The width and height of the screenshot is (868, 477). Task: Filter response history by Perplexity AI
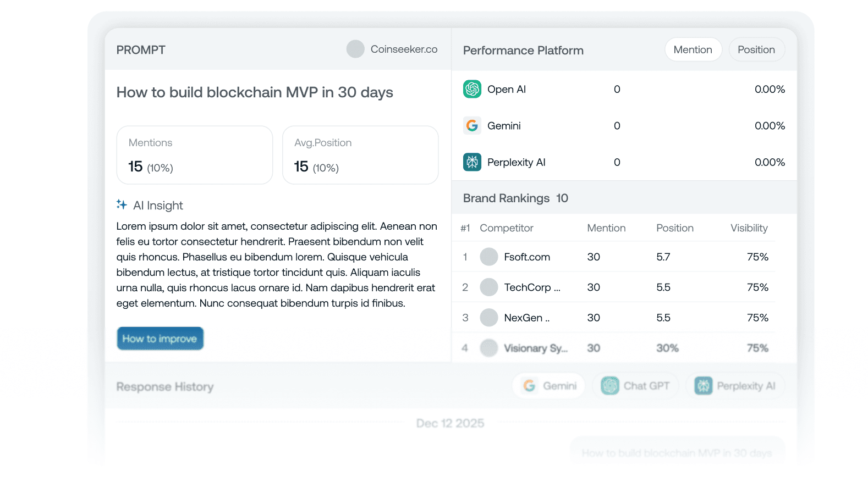(735, 386)
